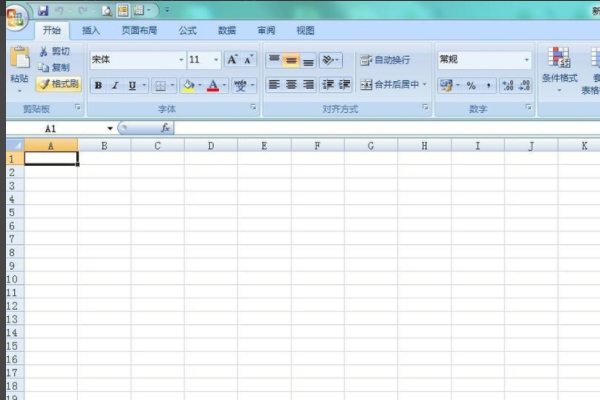600x400 pixels.
Task: Click the Office button
Action: 15,17
